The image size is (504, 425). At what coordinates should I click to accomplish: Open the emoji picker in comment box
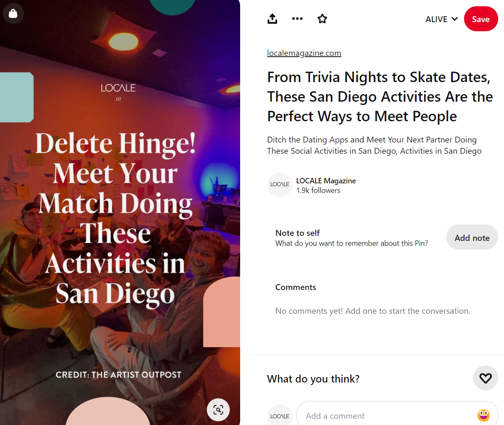coord(483,415)
